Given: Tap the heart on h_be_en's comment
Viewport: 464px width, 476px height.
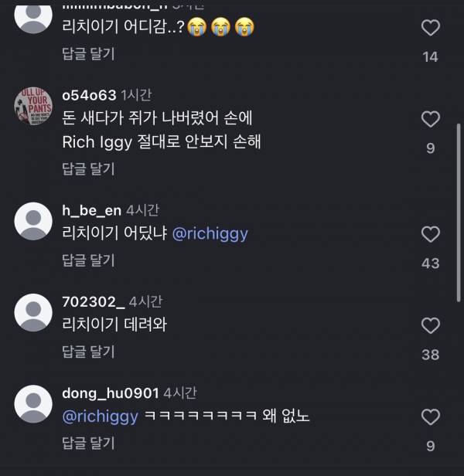Looking at the screenshot, I should click(430, 234).
